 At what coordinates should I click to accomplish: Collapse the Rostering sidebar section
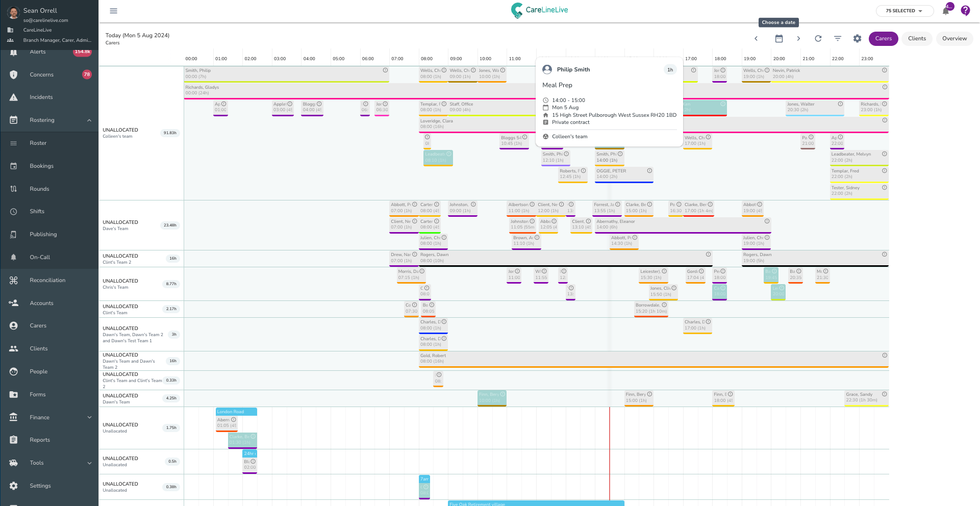[89, 120]
